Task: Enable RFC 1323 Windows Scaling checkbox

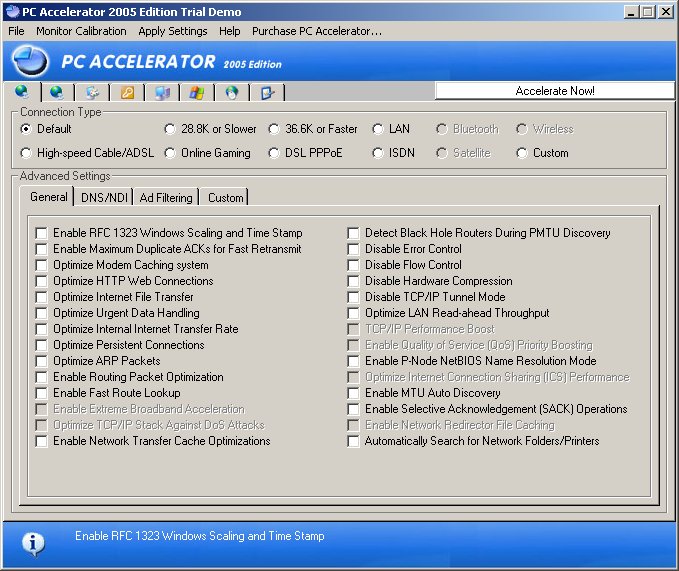Action: pos(42,233)
